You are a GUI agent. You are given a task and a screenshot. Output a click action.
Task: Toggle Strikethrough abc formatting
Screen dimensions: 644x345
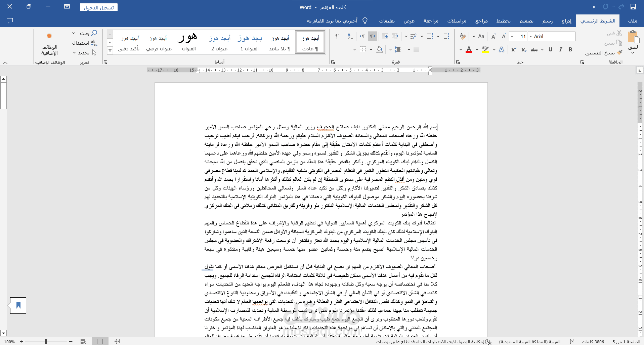click(x=534, y=50)
